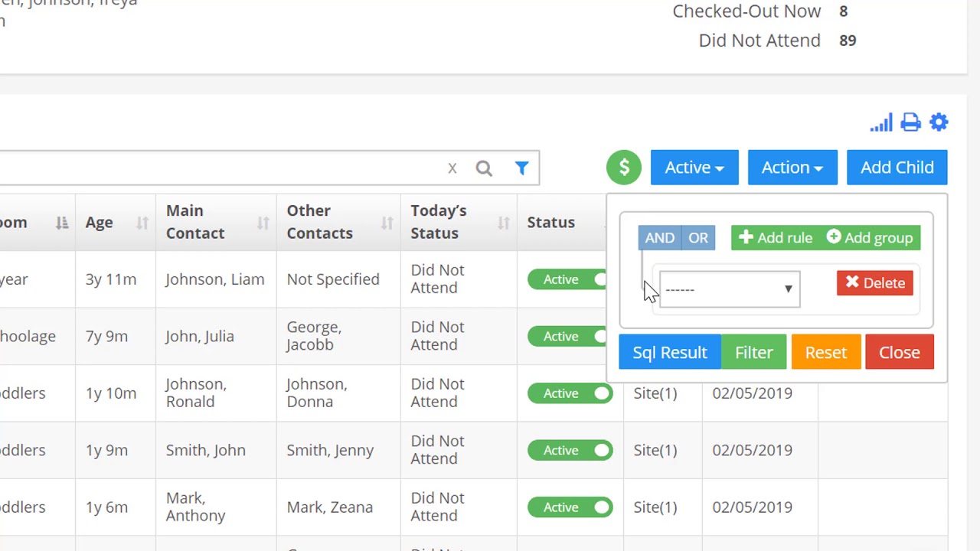This screenshot has width=980, height=551.
Task: Expand the Action dropdown menu
Action: click(x=792, y=168)
